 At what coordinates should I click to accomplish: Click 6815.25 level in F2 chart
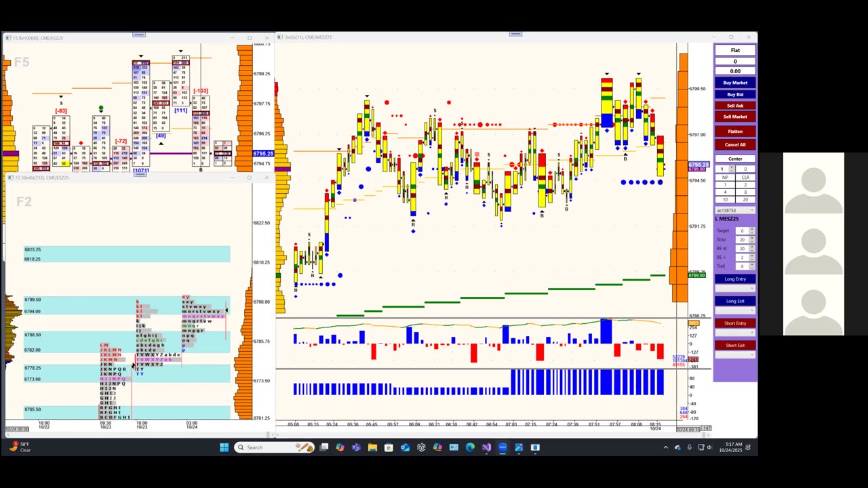click(x=33, y=249)
